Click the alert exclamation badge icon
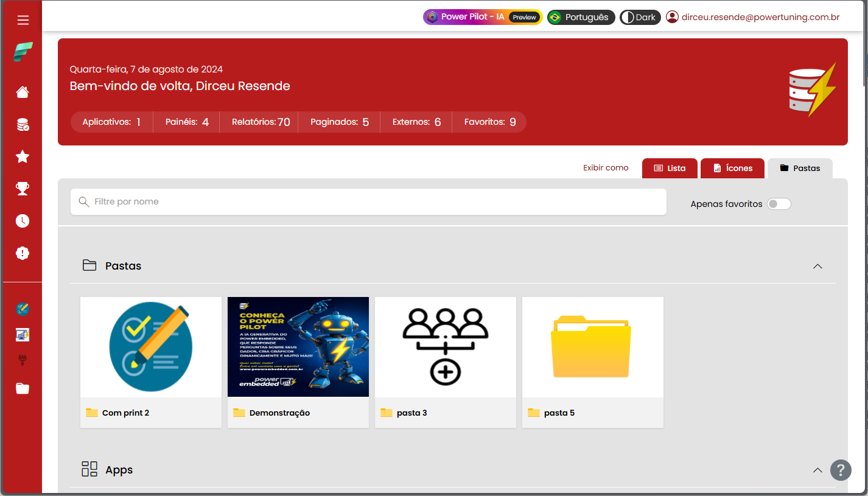 click(23, 253)
